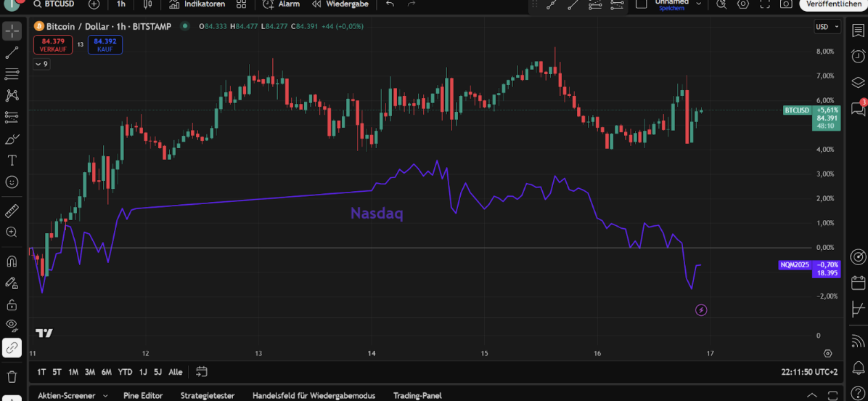Open the emoji and stickers tool

12,182
